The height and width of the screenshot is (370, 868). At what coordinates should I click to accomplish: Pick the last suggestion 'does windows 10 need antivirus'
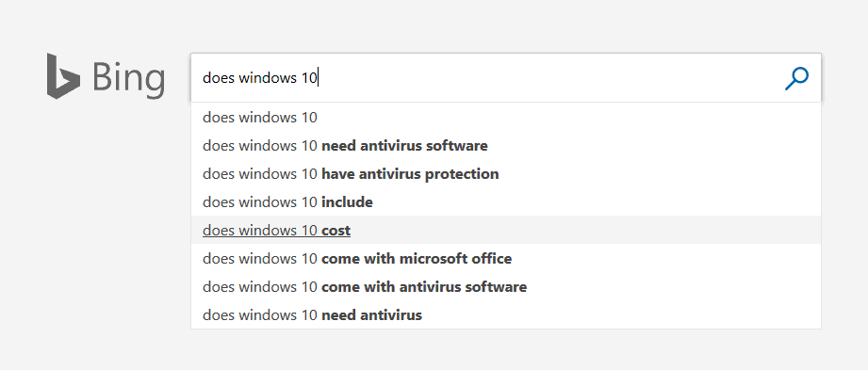tap(505, 315)
